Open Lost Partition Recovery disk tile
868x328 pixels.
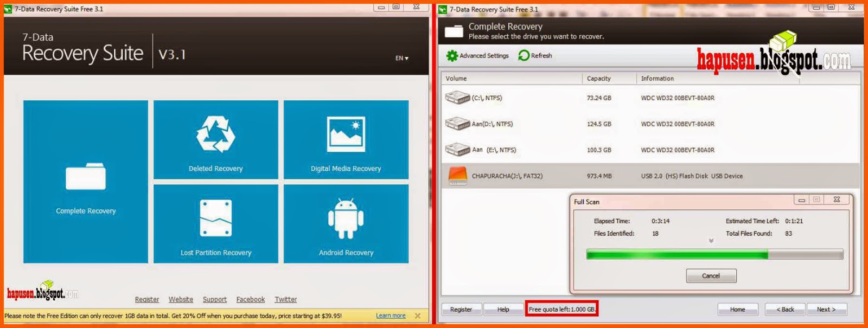pyautogui.click(x=216, y=224)
